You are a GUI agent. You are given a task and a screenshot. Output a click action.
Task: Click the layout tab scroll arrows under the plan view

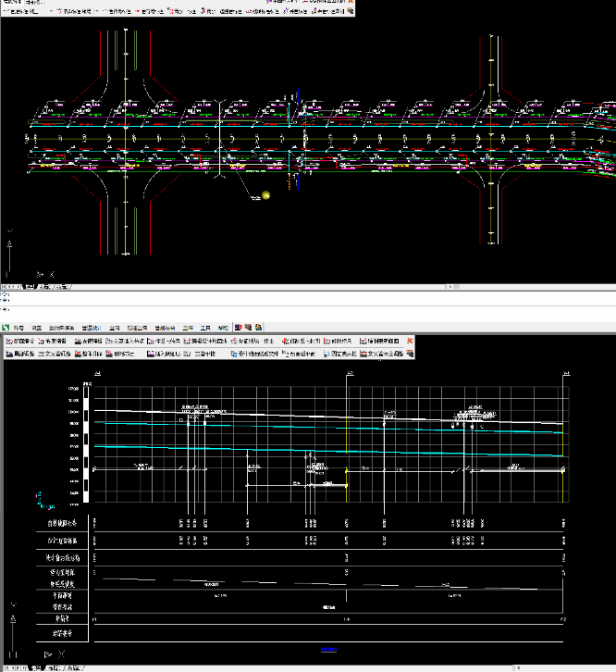[11, 289]
